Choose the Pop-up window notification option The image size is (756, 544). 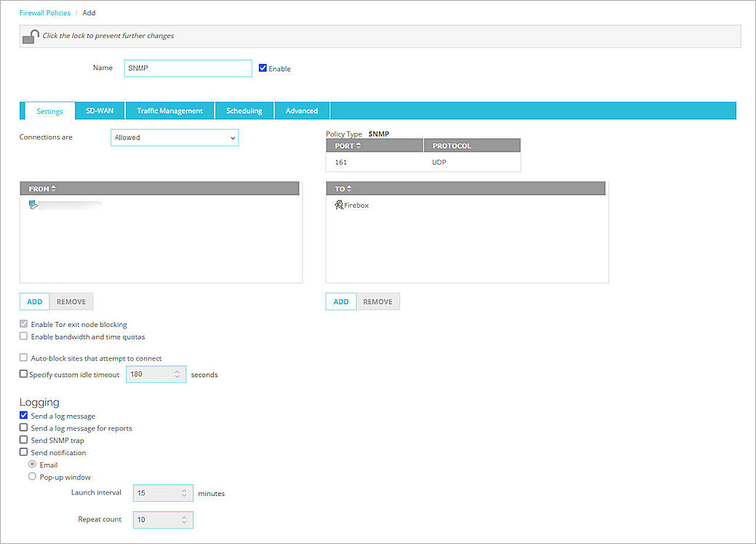click(x=31, y=477)
